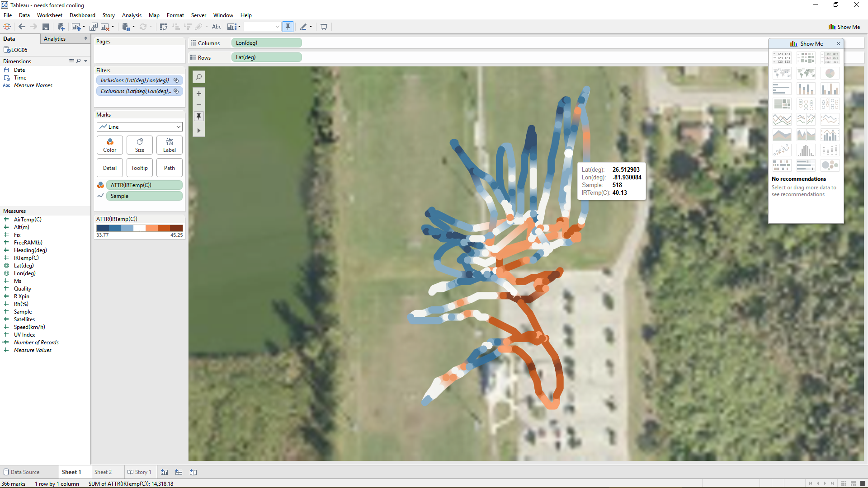Open the Marks type Line dropdown
868x488 pixels.
pyautogui.click(x=139, y=127)
